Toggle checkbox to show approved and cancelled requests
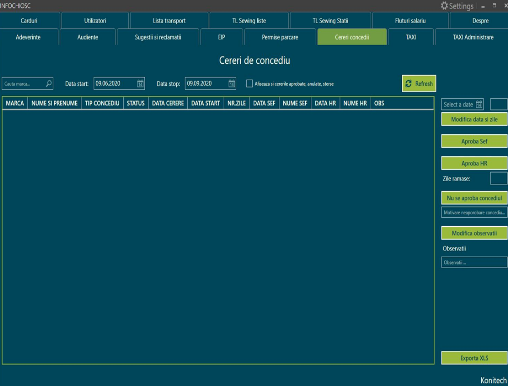508x386 pixels. (x=249, y=83)
